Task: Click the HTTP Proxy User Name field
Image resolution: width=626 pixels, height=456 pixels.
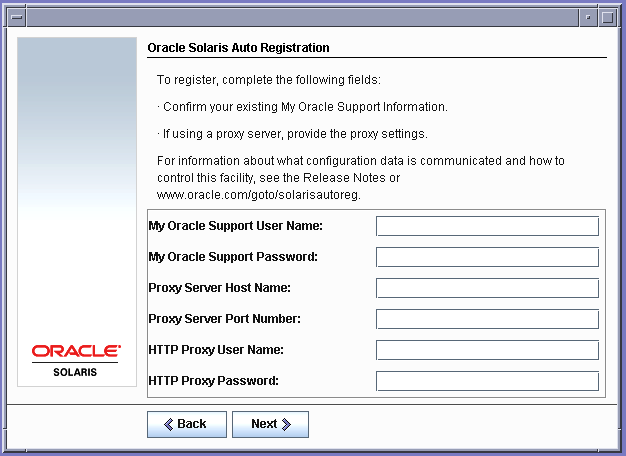Action: click(x=487, y=350)
